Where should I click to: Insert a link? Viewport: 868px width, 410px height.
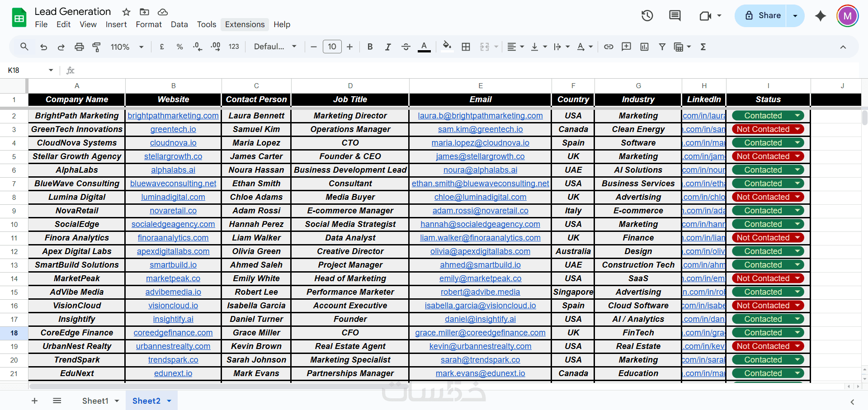pyautogui.click(x=609, y=47)
